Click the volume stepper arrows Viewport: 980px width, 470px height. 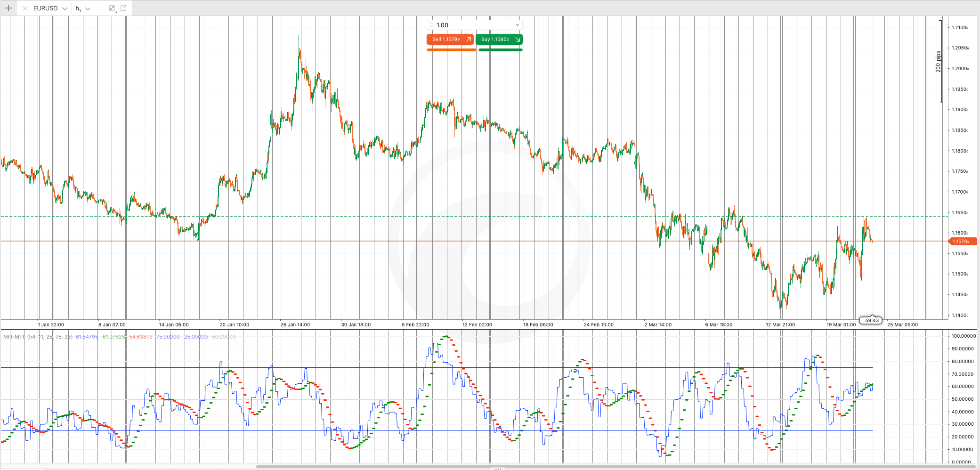[431, 25]
